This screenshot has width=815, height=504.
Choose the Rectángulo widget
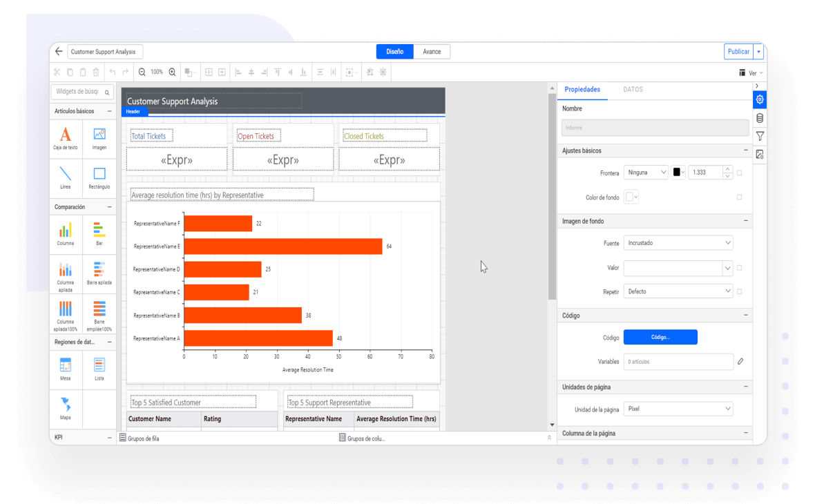point(99,177)
